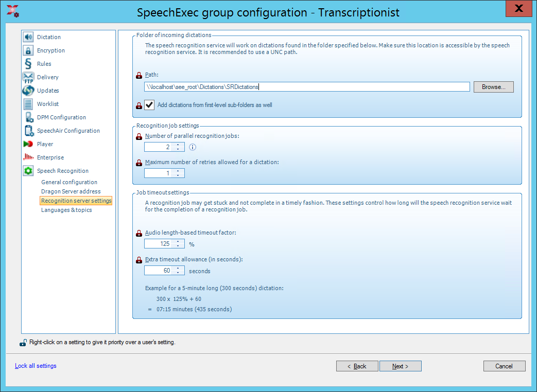Select General configuration sub-item
Image resolution: width=537 pixels, height=392 pixels.
[x=69, y=182]
